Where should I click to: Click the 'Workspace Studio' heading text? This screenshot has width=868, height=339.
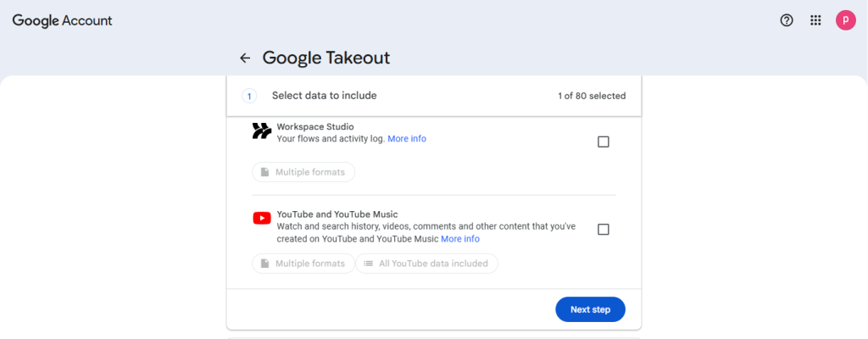(315, 127)
